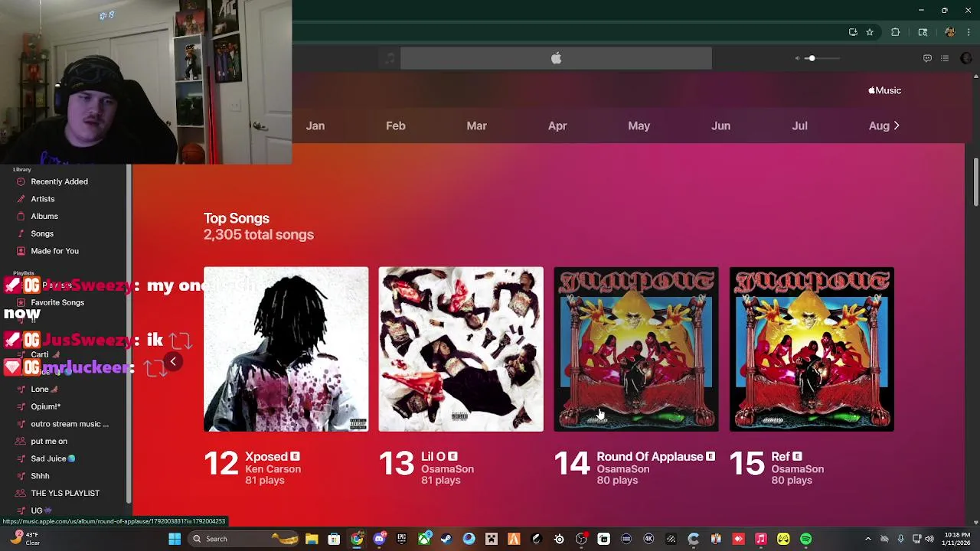Open OsamaSon artist link under Lil O

447,469
